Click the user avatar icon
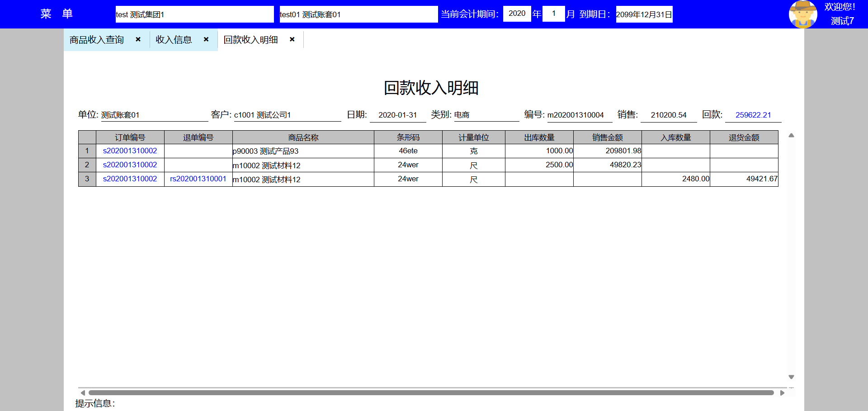This screenshot has width=868, height=411. 802,14
